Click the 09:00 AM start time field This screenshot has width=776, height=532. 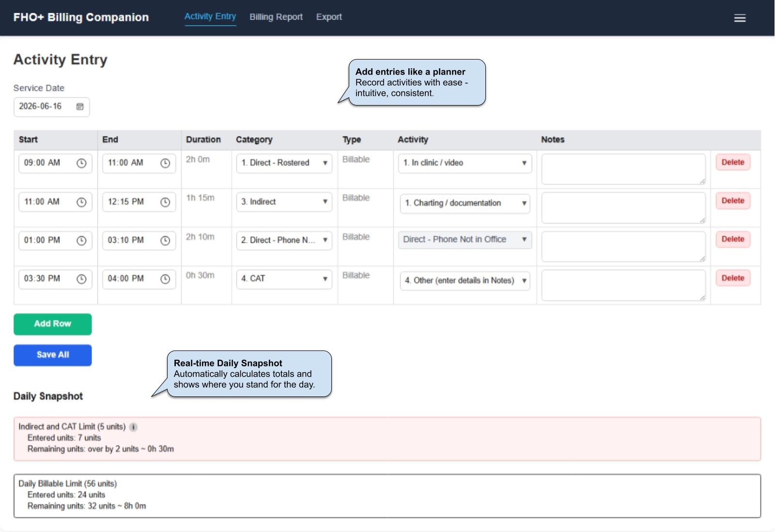coord(55,163)
